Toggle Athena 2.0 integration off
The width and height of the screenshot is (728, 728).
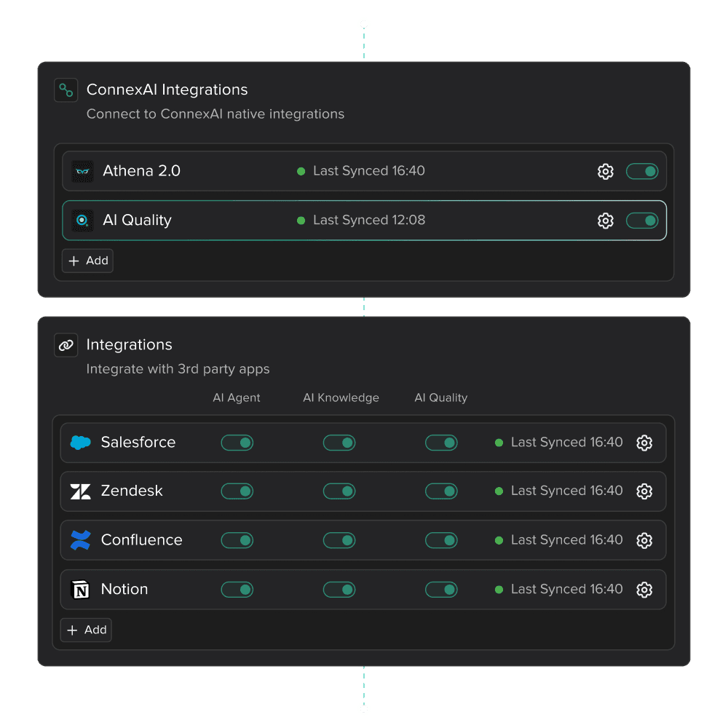(641, 171)
